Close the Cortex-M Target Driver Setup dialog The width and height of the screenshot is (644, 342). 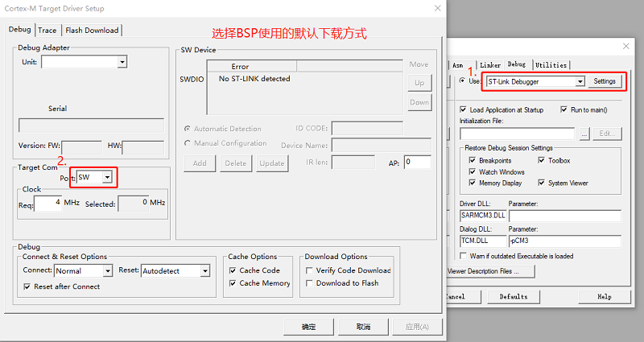[437, 9]
